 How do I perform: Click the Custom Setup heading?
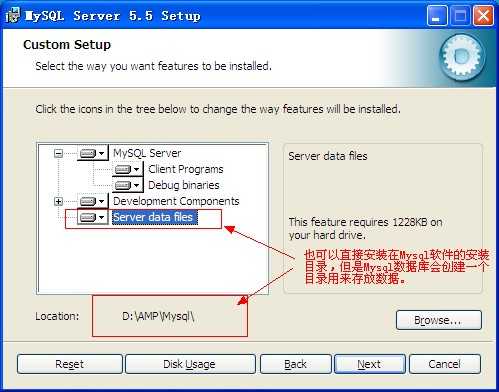tap(67, 45)
